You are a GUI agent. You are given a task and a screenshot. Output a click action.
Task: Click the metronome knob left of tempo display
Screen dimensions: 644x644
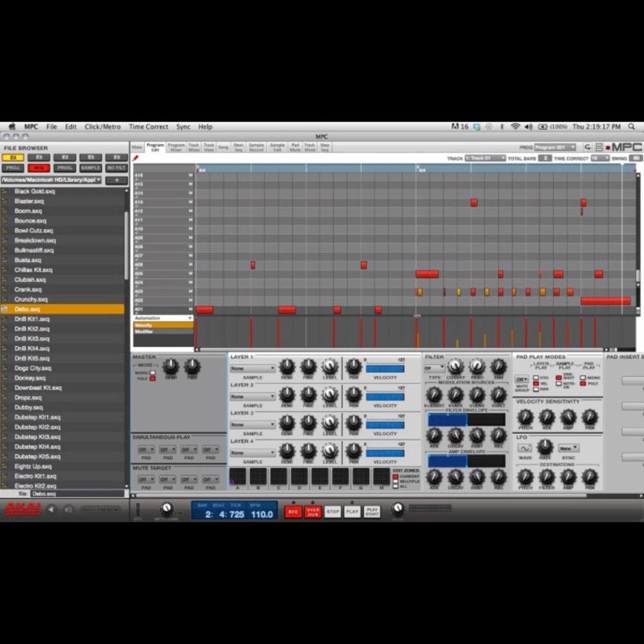point(166,509)
